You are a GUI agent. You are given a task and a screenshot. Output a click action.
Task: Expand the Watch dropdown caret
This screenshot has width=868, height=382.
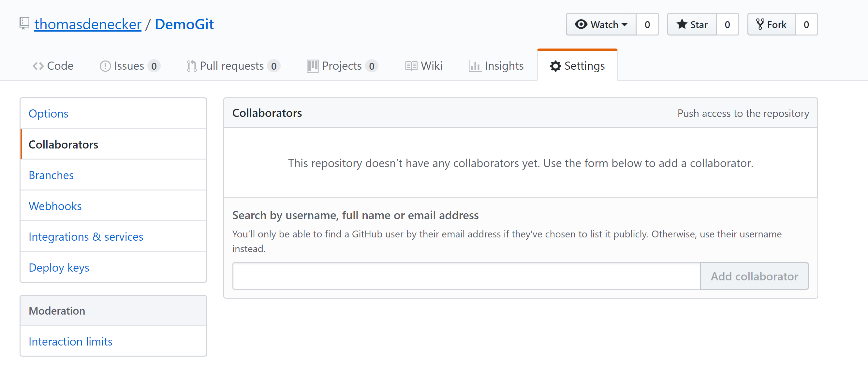pyautogui.click(x=625, y=24)
